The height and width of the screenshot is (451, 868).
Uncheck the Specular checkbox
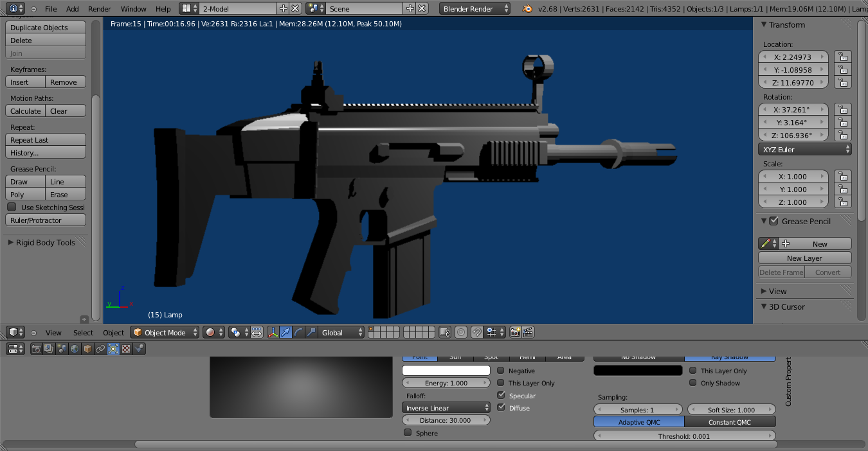[501, 396]
